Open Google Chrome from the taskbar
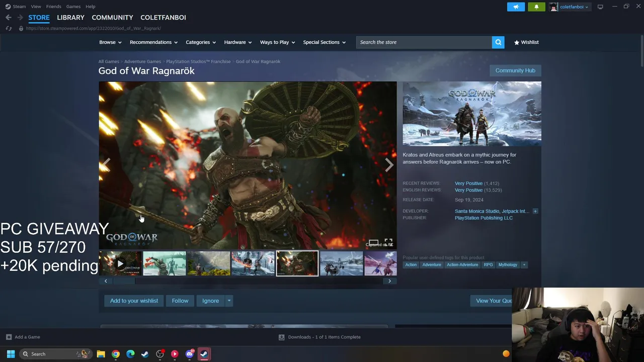The width and height of the screenshot is (644, 362). click(x=116, y=354)
